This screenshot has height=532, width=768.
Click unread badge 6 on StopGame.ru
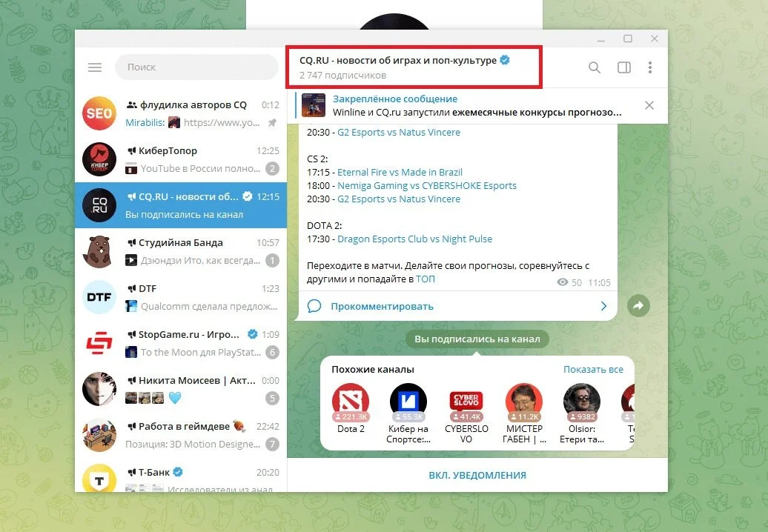click(x=272, y=353)
